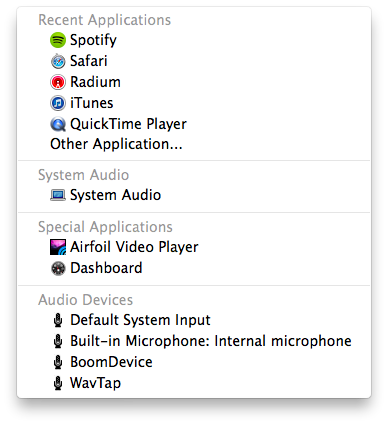The image size is (388, 425).
Task: Click the Dashboard gauge icon
Action: coord(58,268)
